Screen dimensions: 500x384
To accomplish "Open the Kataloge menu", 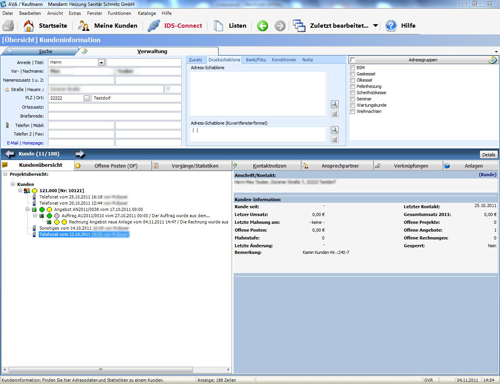I will click(x=147, y=13).
